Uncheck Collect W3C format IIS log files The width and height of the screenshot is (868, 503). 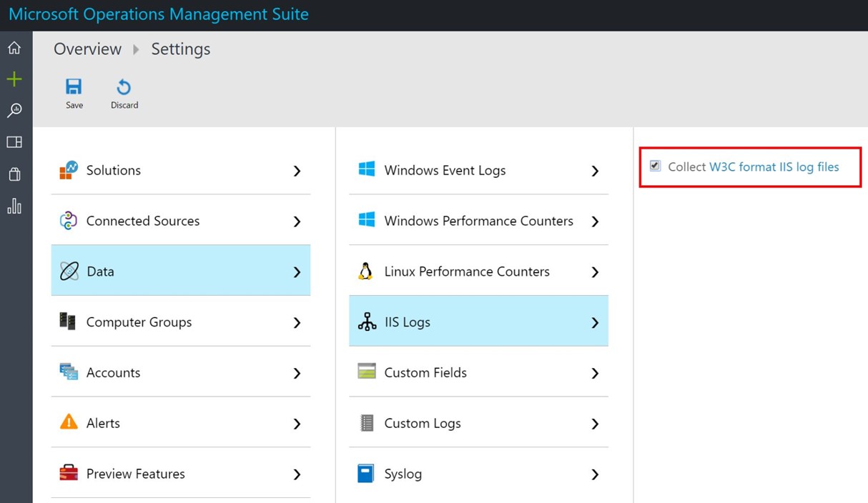[655, 166]
